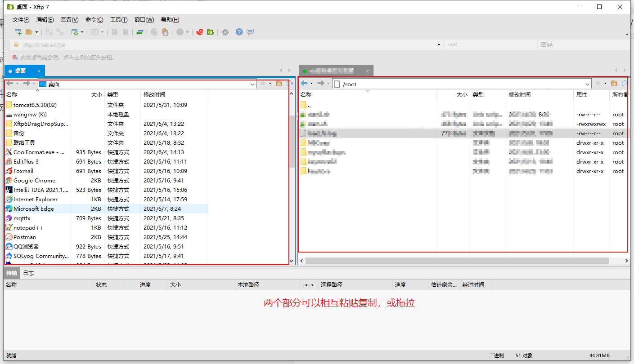Open the 文件(F) menu
The width and height of the screenshot is (634, 364).
click(x=21, y=20)
